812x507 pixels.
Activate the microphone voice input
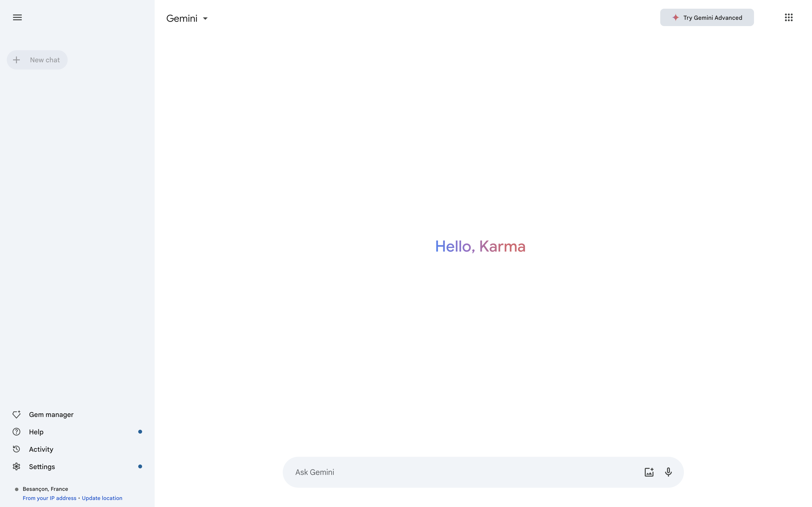(668, 472)
